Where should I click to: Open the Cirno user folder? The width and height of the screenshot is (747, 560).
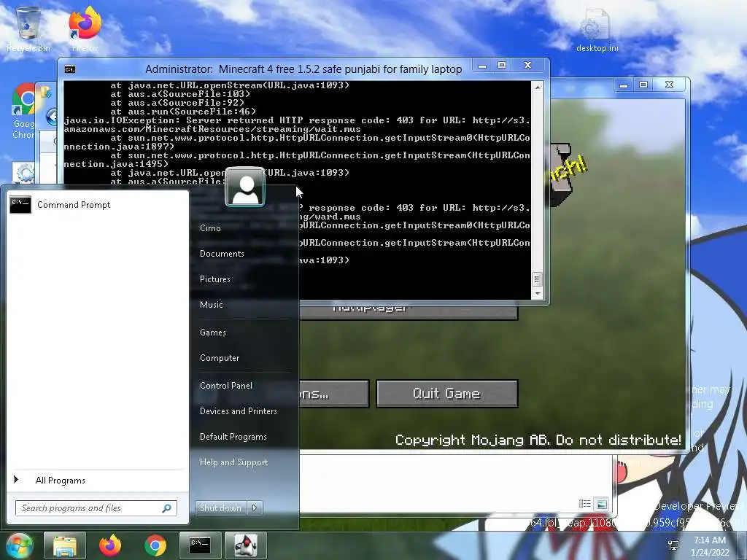click(x=210, y=228)
